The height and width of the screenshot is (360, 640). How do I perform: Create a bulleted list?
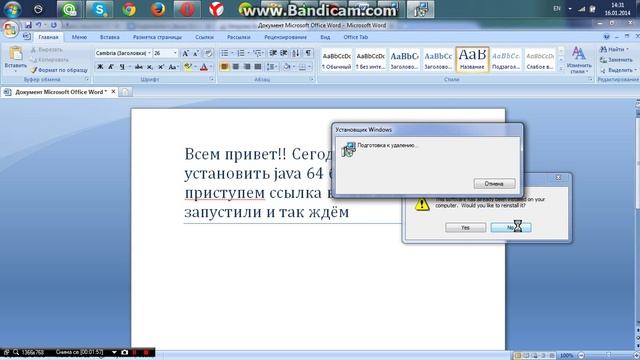pyautogui.click(x=225, y=53)
